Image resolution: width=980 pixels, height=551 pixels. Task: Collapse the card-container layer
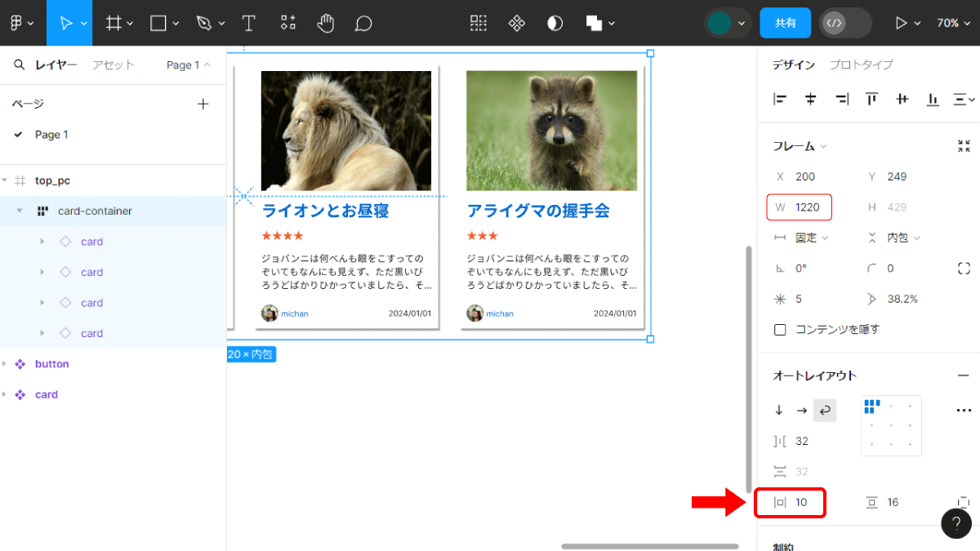[x=20, y=211]
